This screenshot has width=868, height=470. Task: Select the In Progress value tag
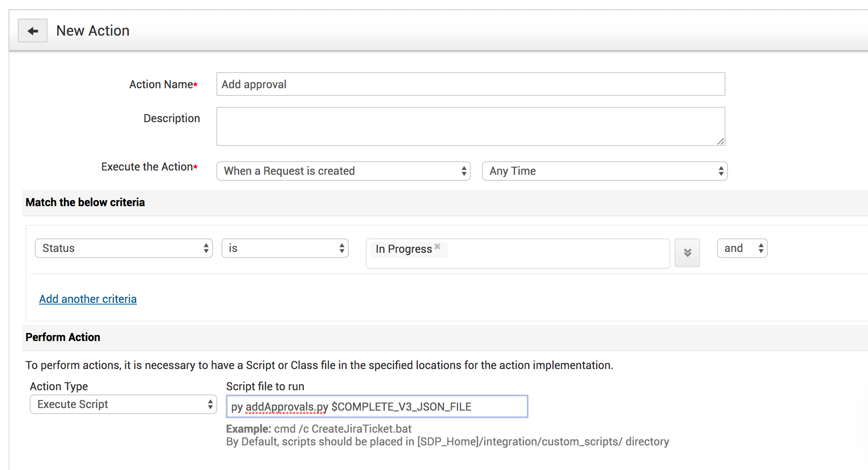[403, 249]
